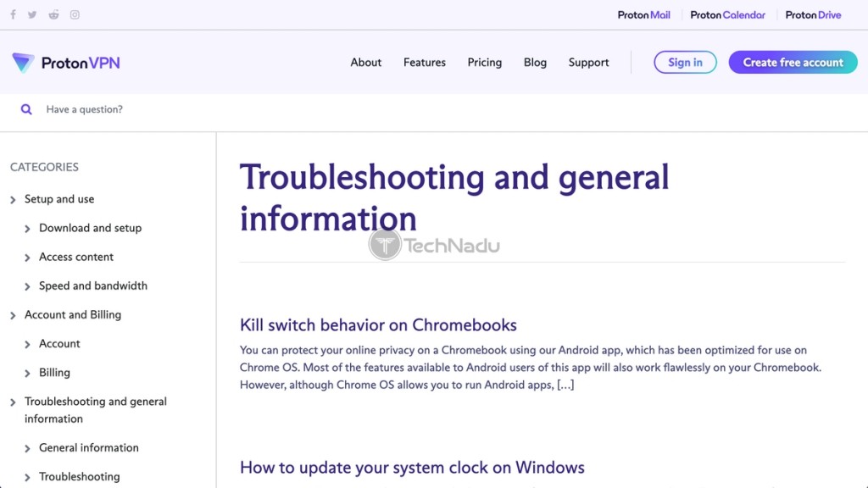
Task: Click the Kill switch article excerpt text
Action: click(x=531, y=368)
